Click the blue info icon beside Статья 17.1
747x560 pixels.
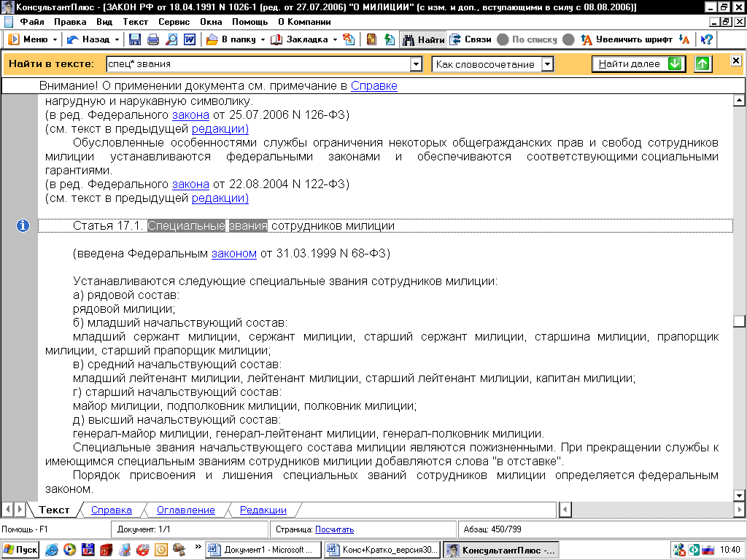coord(23,226)
